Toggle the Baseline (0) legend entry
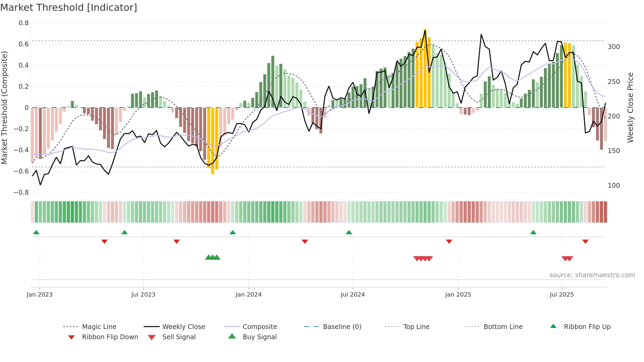This screenshot has height=362, width=644. click(x=333, y=327)
